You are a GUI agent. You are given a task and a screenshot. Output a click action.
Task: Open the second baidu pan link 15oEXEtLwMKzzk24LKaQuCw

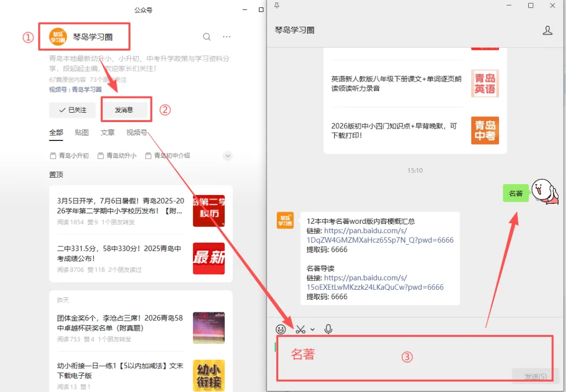[375, 282]
